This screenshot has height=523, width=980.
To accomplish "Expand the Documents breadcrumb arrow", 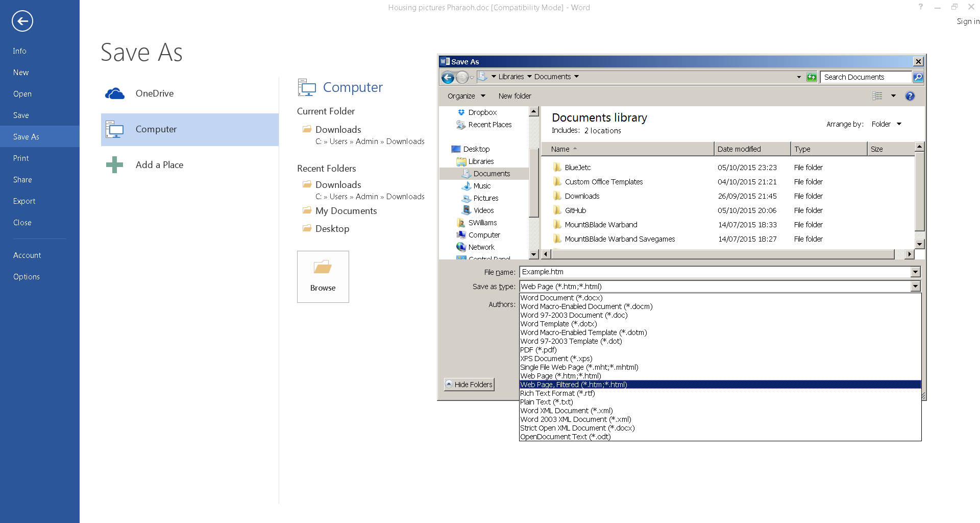I will tap(577, 77).
